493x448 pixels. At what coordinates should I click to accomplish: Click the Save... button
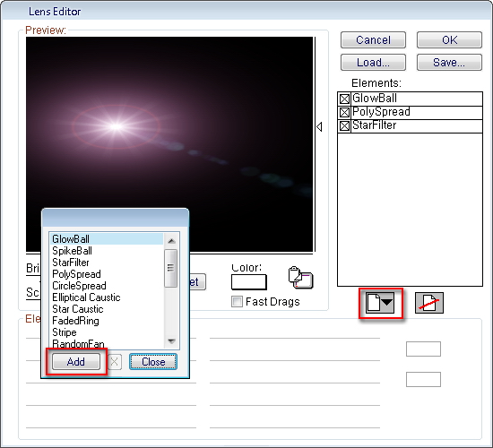click(x=449, y=62)
